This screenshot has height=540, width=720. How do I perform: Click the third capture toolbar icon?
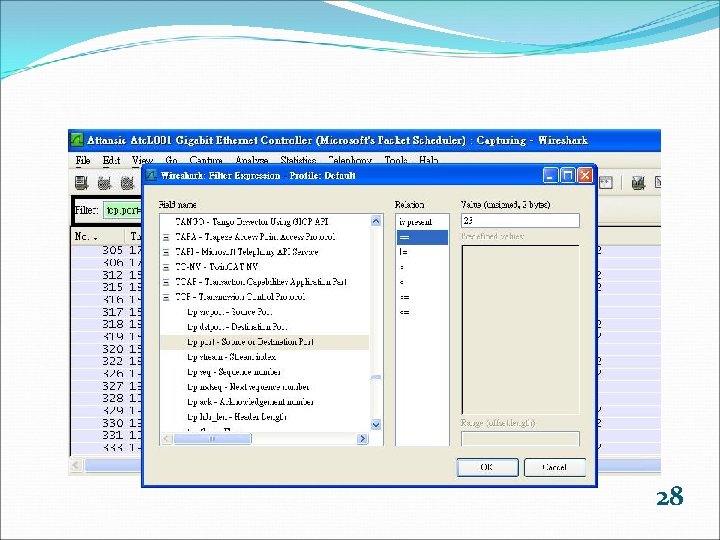coord(127,183)
